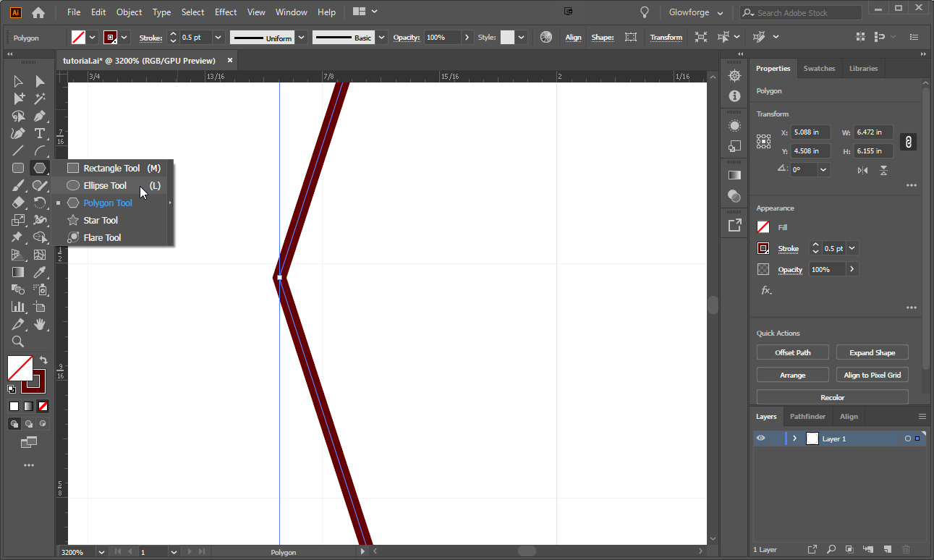Swap the fill and stroke colors
Viewport: 934px width, 560px height.
click(x=42, y=360)
